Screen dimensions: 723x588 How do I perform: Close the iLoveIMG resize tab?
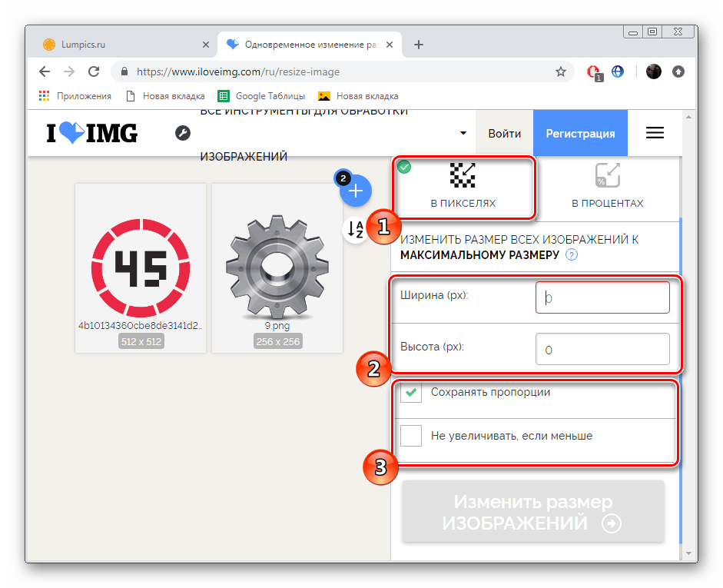click(x=390, y=45)
